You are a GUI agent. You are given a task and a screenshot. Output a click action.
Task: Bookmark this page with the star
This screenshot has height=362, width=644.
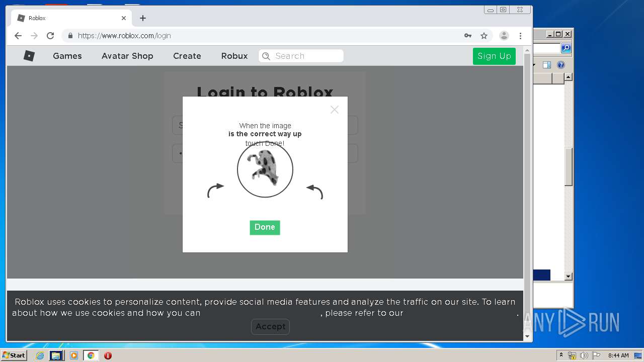[x=484, y=36]
